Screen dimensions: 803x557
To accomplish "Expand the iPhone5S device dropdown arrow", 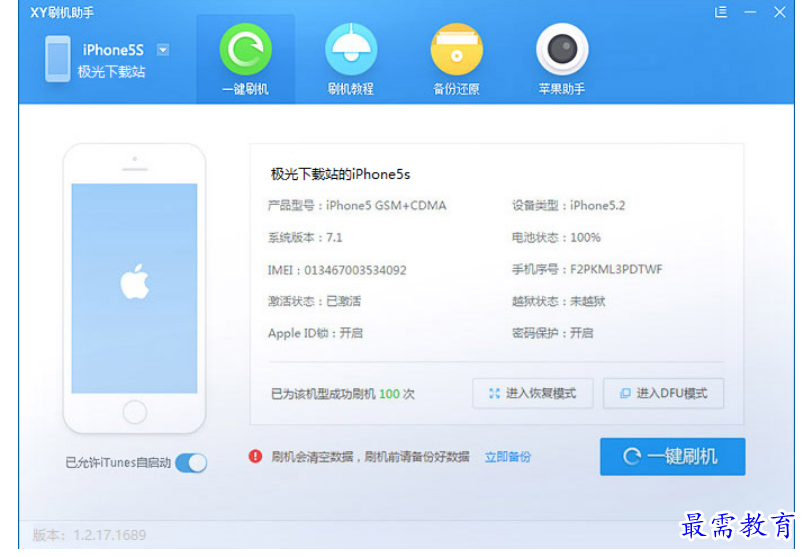I will tap(163, 50).
